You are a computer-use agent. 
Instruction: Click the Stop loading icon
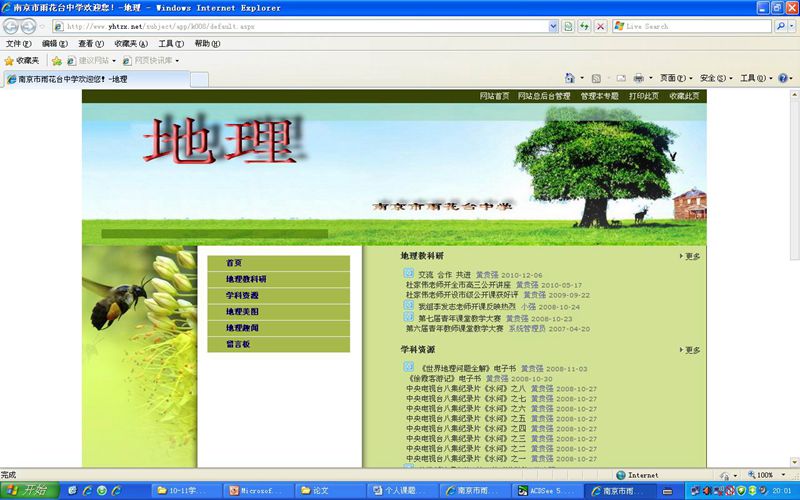[600, 26]
